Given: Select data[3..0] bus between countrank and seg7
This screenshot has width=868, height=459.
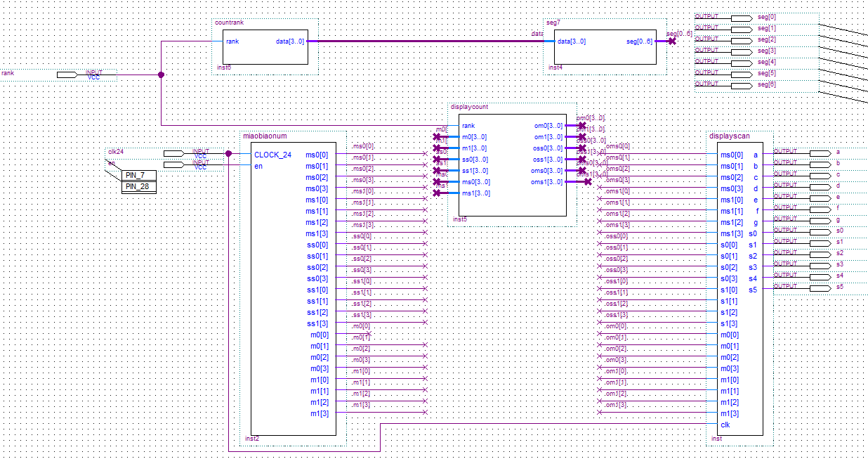Looking at the screenshot, I should (421, 41).
